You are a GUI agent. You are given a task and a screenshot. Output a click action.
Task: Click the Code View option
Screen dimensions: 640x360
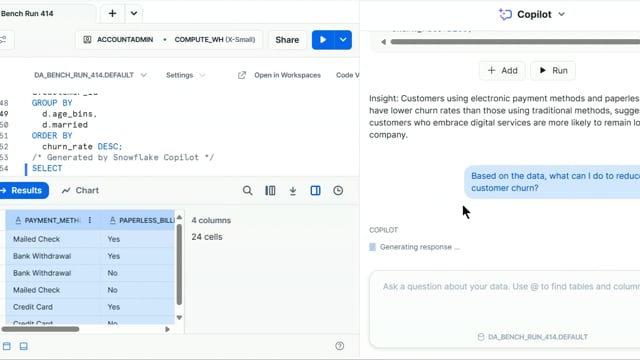click(347, 75)
